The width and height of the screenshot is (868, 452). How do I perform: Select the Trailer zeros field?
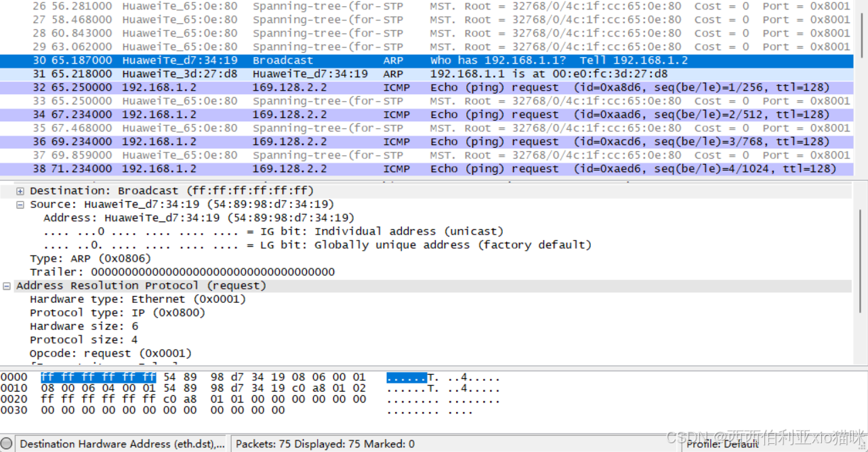[x=182, y=272]
